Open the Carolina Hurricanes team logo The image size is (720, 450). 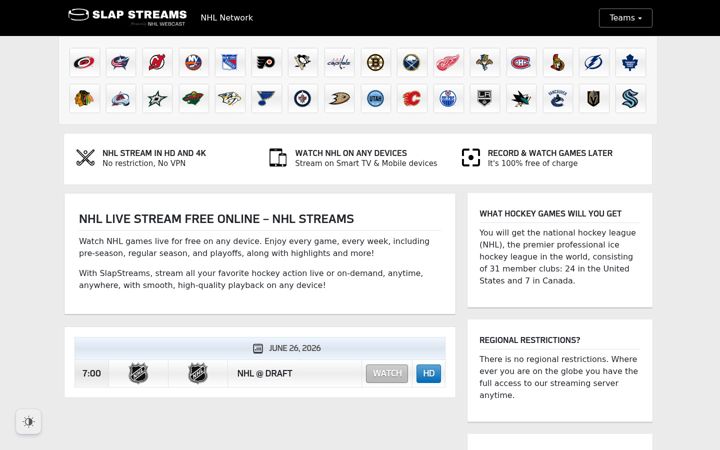(84, 62)
